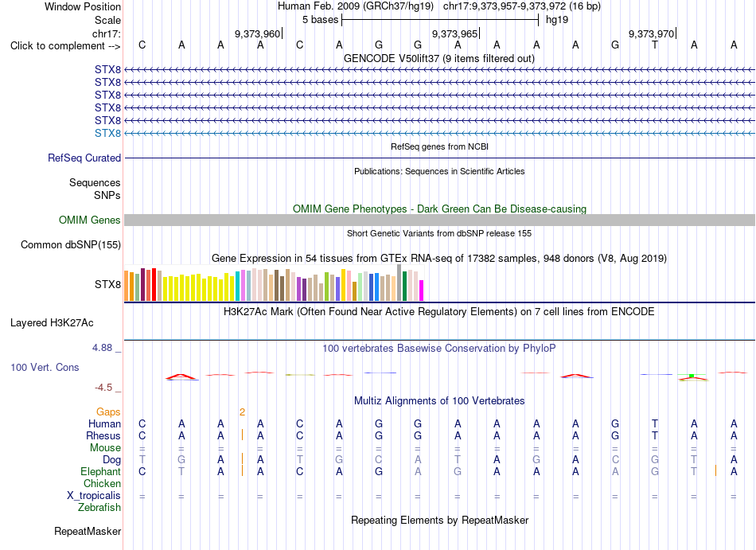Open the 'OMIM Genes' track label
This screenshot has width=756, height=550.
[90, 220]
